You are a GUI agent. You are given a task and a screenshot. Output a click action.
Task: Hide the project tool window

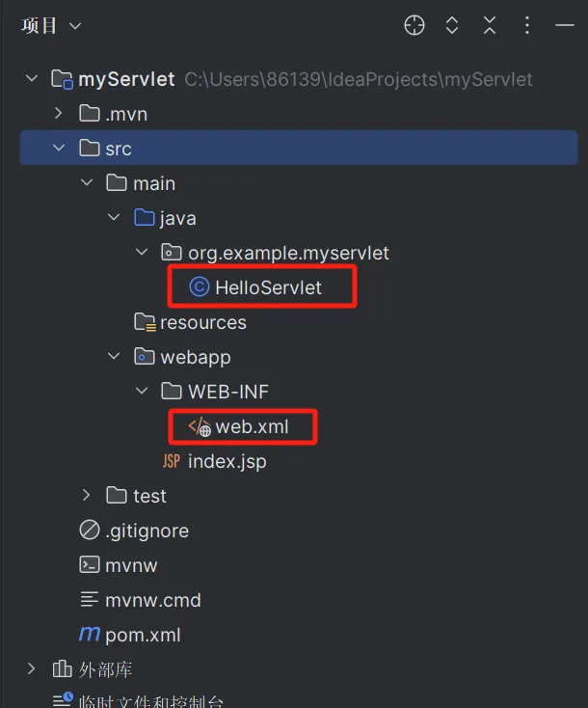565,25
